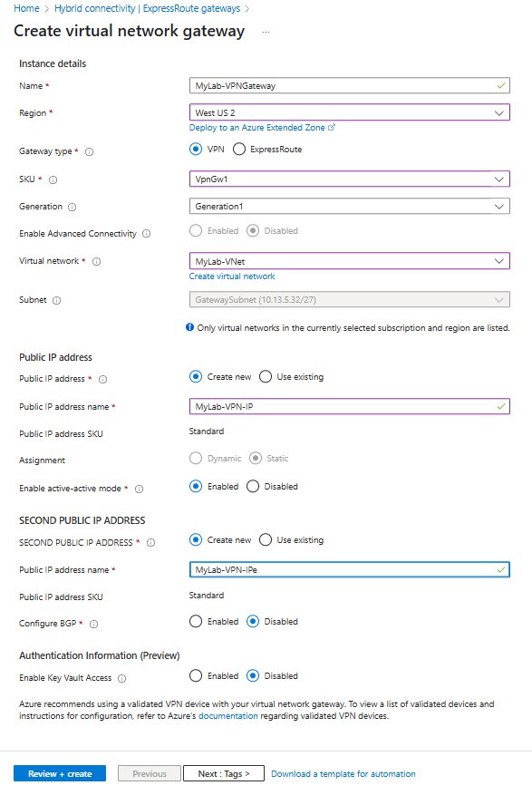Click info icon next to Subnet
532x795 pixels.
coord(57,300)
